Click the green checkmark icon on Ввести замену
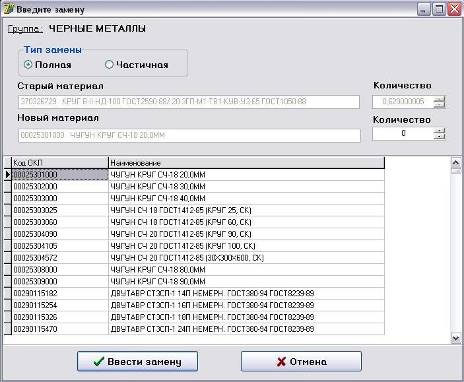 [99, 362]
